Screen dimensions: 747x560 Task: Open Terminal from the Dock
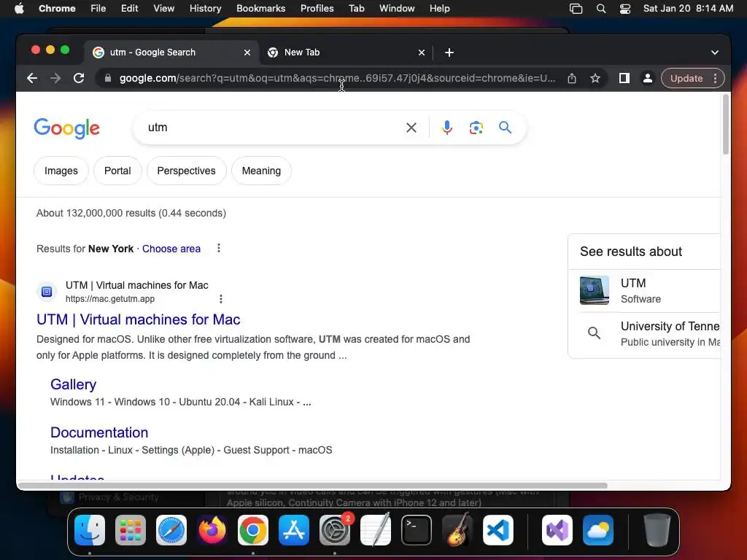coord(417,530)
